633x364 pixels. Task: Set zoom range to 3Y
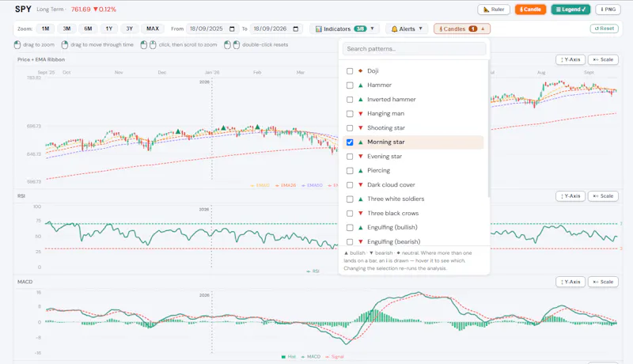pyautogui.click(x=129, y=28)
